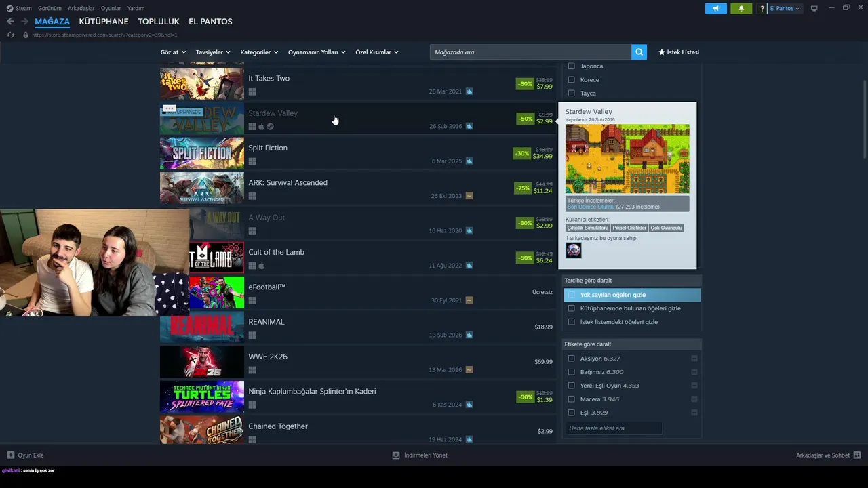Check the Yerel Eşli Oyun tag filter
The width and height of the screenshot is (868, 488).
pos(571,386)
